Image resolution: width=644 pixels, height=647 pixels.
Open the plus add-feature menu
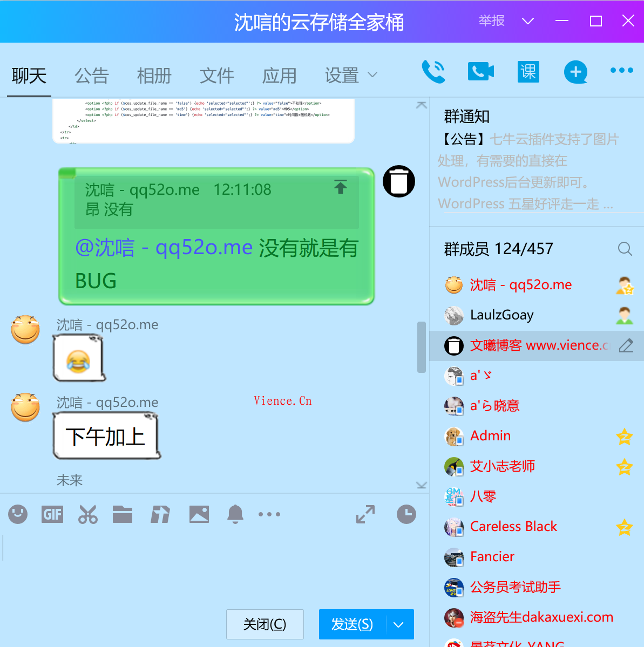(x=575, y=72)
